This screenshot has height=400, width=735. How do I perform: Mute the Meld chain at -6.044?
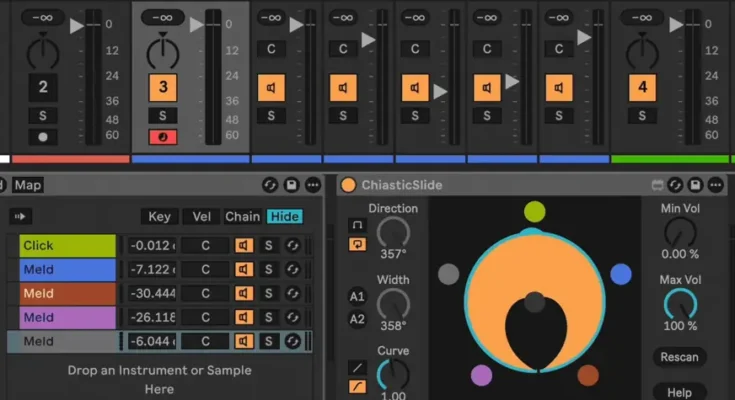[244, 341]
